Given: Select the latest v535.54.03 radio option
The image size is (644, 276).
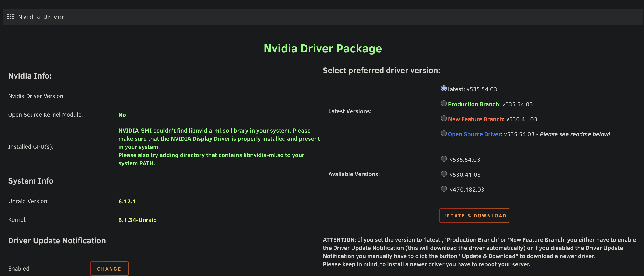Looking at the screenshot, I should pos(444,89).
